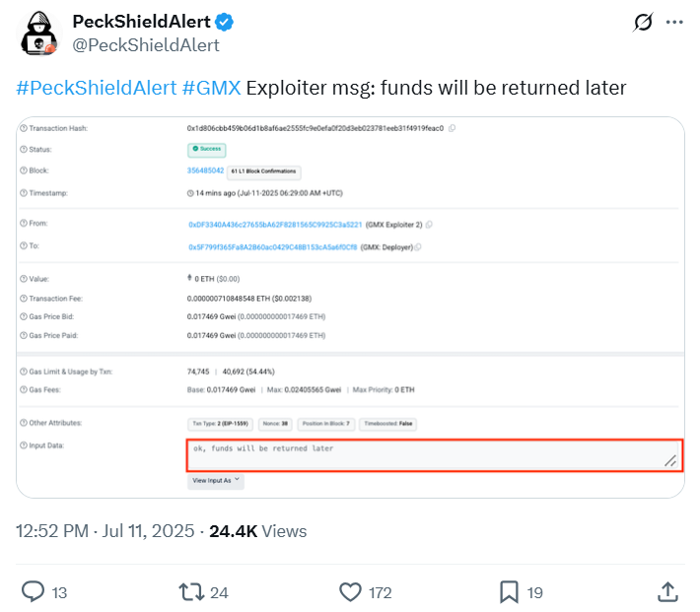Image resolution: width=700 pixels, height=612 pixels.
Task: Repost this tweet via retweet icon
Action: pyautogui.click(x=191, y=591)
